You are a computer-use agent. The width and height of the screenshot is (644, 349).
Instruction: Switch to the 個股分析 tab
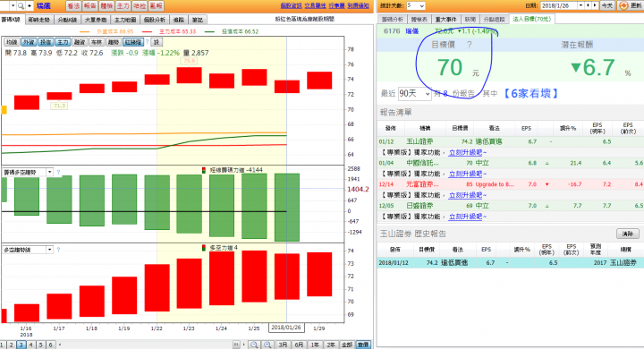pyautogui.click(x=155, y=20)
